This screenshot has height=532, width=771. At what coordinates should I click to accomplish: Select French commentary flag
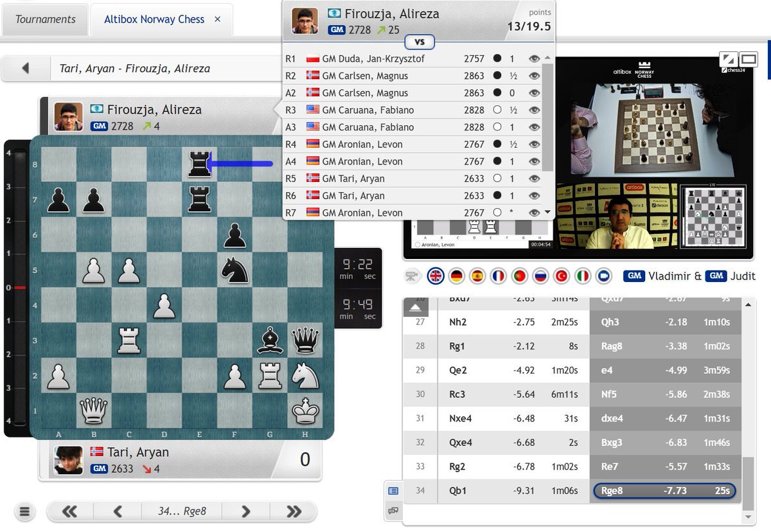498,276
